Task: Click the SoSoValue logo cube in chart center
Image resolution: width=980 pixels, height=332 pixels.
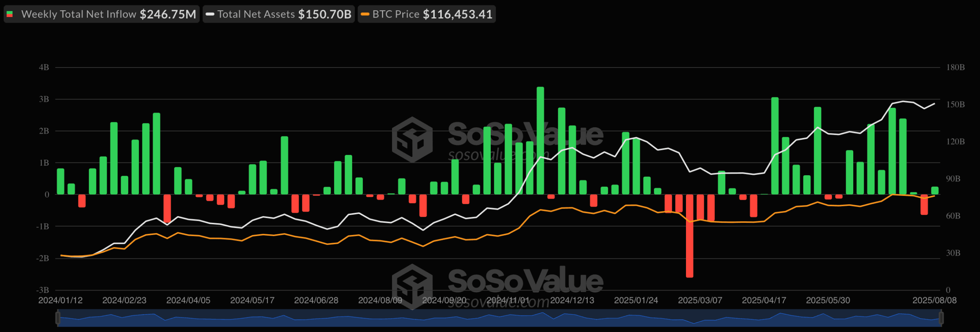Action: tap(412, 140)
